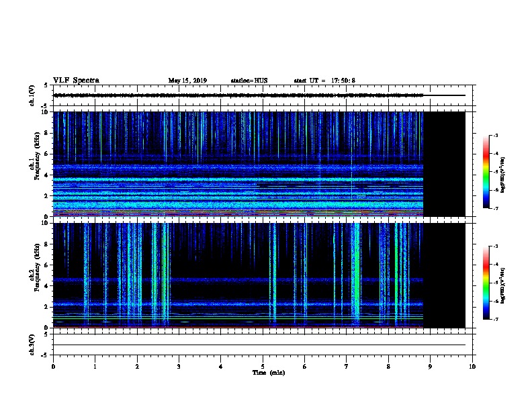Screen dimensions: 532x411
Task: Click the ch.2 "Frequency (kHz)" axis label
Action: pyautogui.click(x=37, y=267)
